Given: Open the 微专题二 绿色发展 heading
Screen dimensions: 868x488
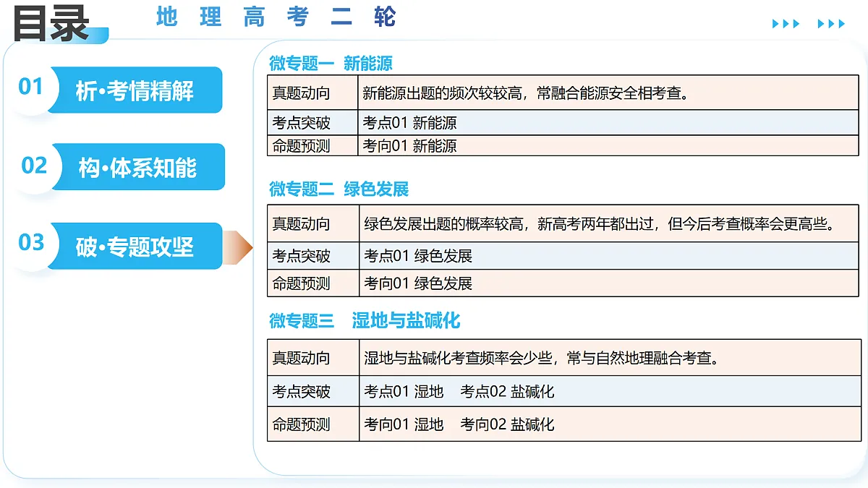Looking at the screenshot, I should point(339,189).
